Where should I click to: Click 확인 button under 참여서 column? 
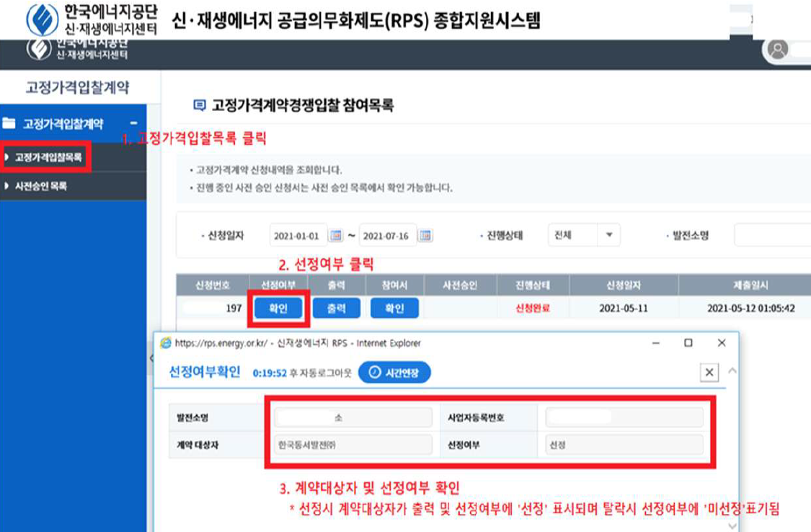coord(394,308)
